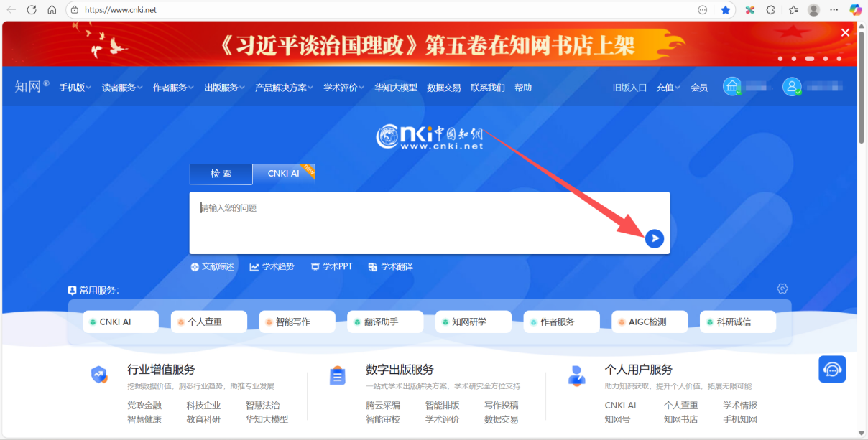The image size is (868, 440).
Task: Open the 智慧健康 link
Action: tap(144, 419)
